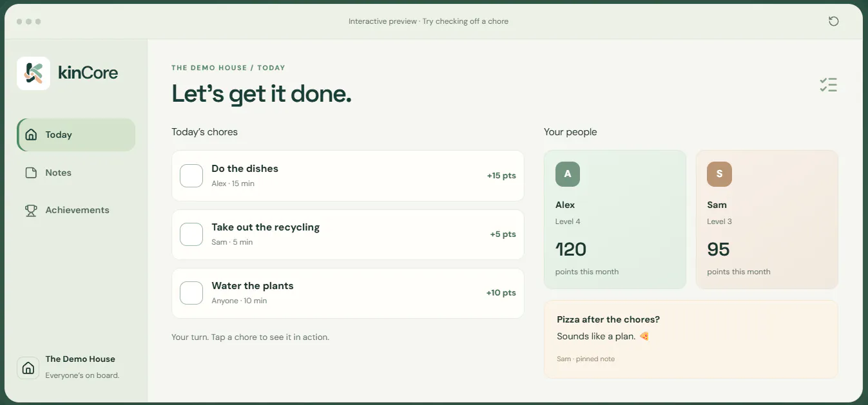Screen dimensions: 868x405
Task: Click the Notes page icon
Action: pyautogui.click(x=31, y=173)
